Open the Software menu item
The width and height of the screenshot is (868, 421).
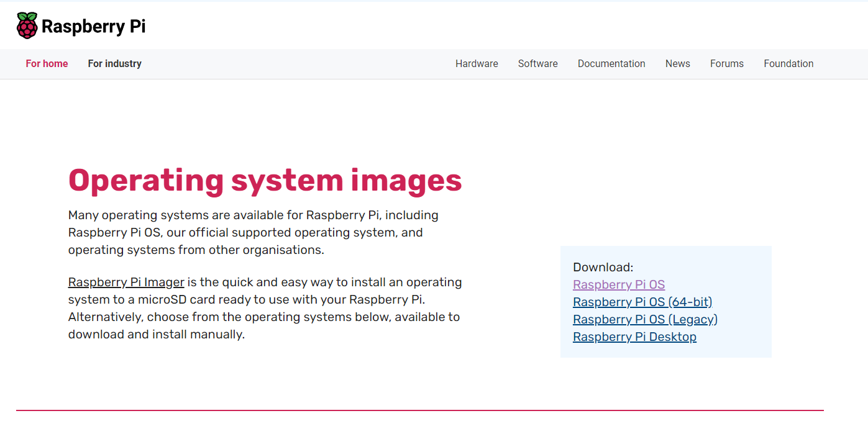(538, 63)
